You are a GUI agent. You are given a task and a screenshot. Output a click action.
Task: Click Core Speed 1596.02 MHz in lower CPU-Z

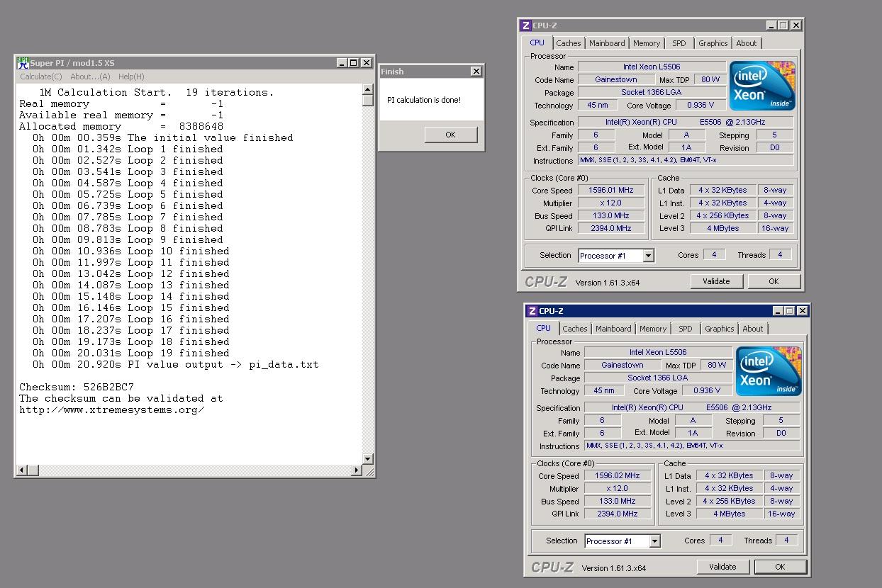618,475
